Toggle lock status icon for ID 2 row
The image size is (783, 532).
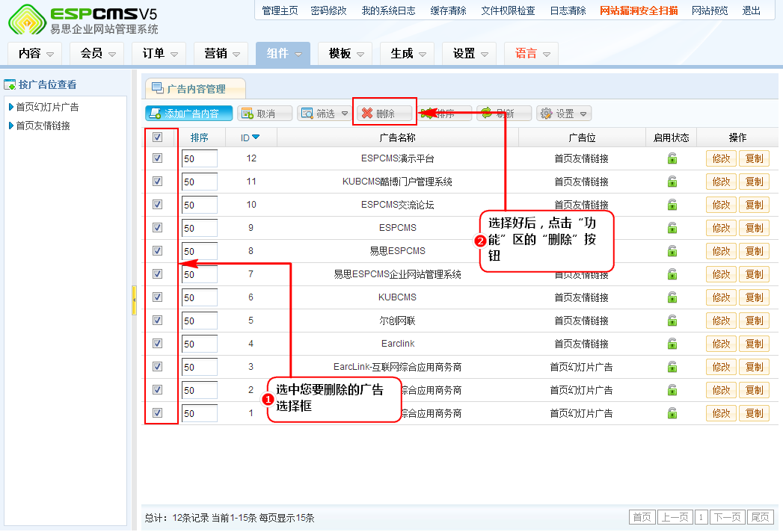(672, 390)
